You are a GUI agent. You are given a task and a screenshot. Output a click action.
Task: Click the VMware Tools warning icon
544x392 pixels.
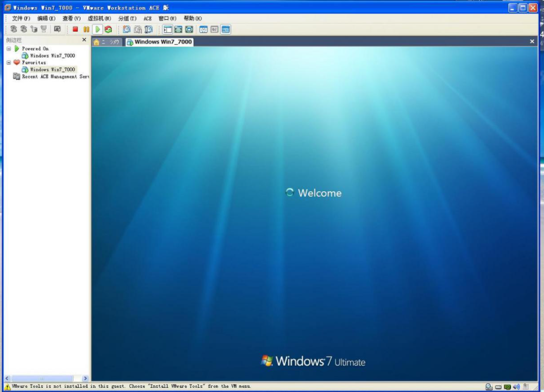pyautogui.click(x=7, y=387)
